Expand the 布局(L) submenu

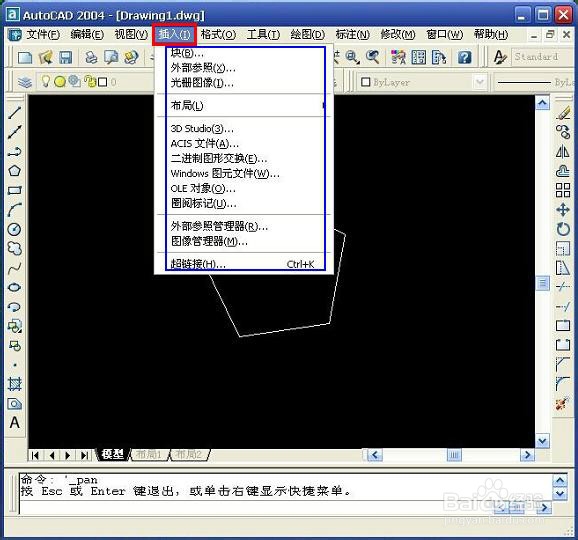click(x=244, y=105)
